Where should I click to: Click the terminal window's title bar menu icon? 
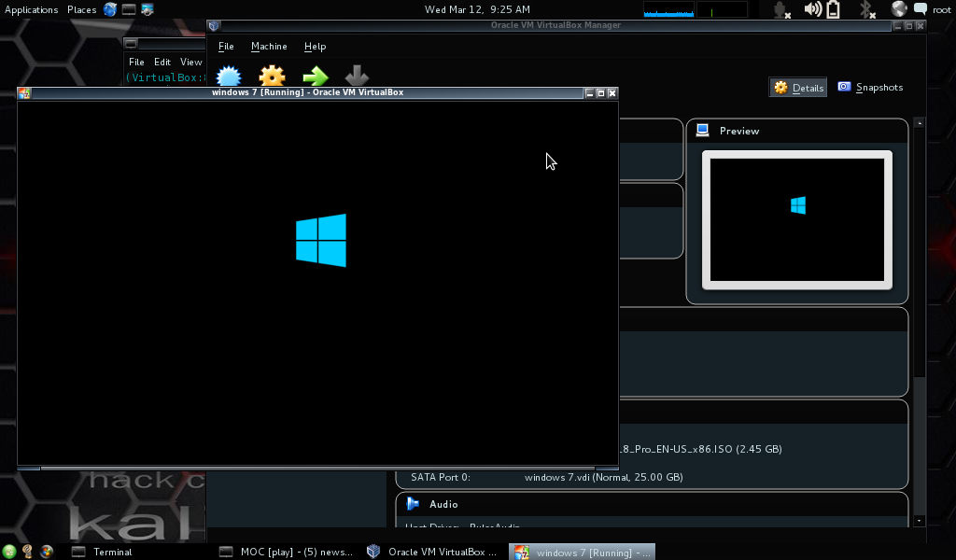(131, 43)
